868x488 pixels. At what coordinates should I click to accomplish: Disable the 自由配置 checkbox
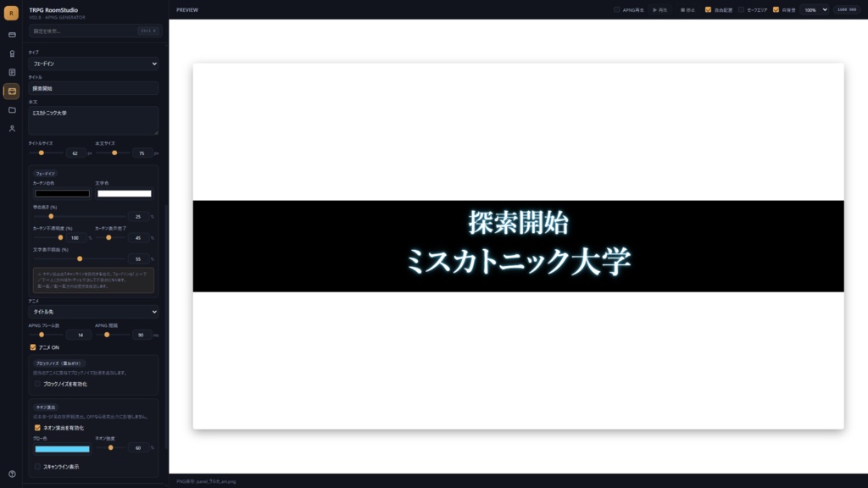click(708, 10)
